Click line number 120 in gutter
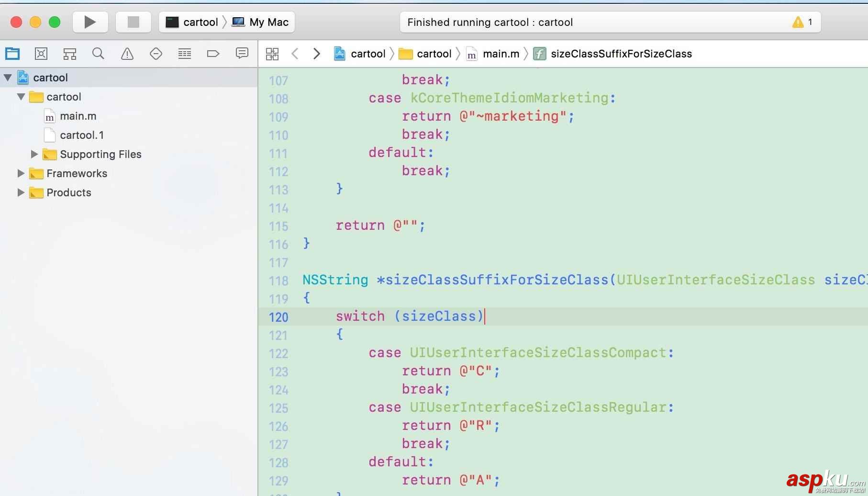 (278, 317)
